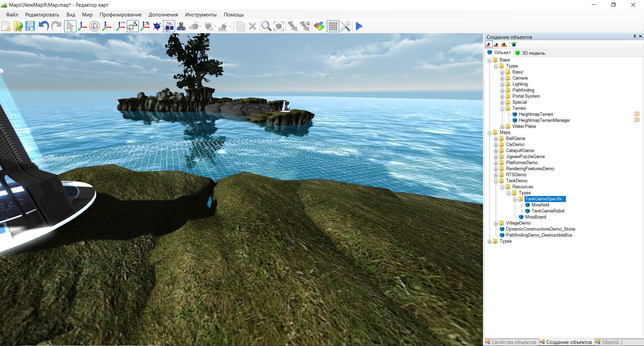Select HeightmapTerrainManager object type

click(544, 120)
